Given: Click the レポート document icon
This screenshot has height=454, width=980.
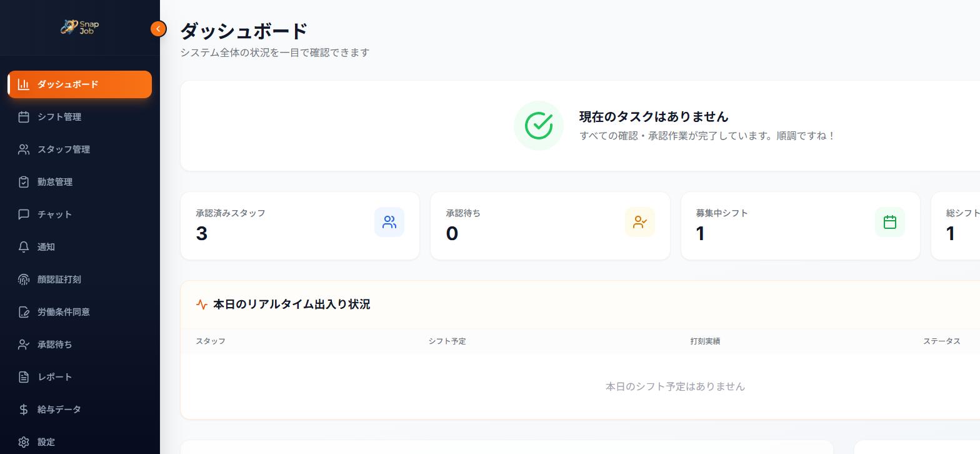Looking at the screenshot, I should point(24,377).
